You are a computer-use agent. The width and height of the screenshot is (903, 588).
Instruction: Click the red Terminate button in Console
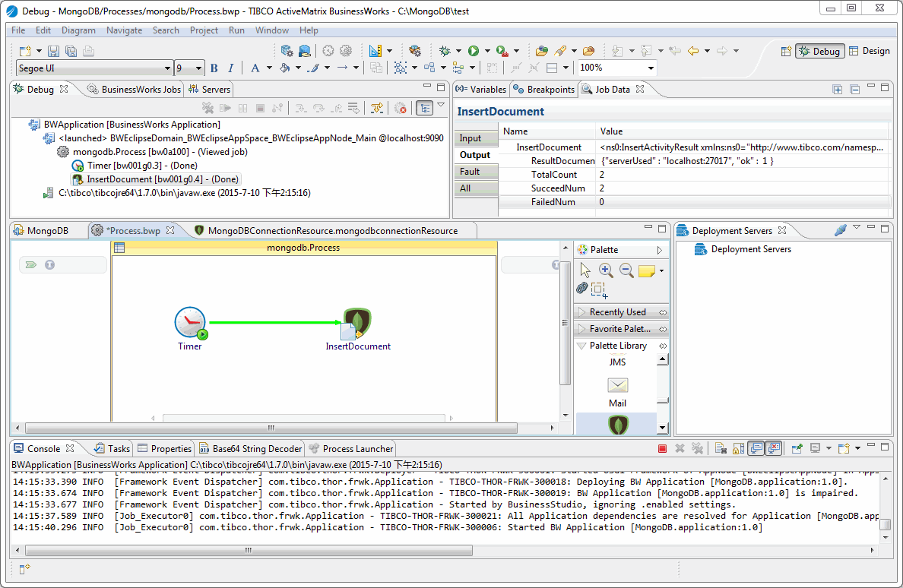[x=662, y=449]
